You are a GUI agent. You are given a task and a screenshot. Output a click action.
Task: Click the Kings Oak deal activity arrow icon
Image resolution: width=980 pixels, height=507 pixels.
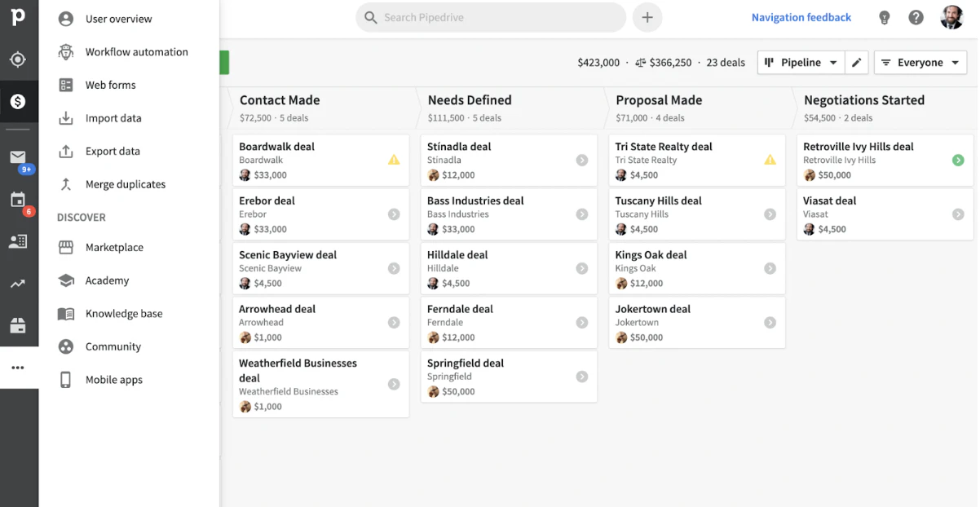770,268
